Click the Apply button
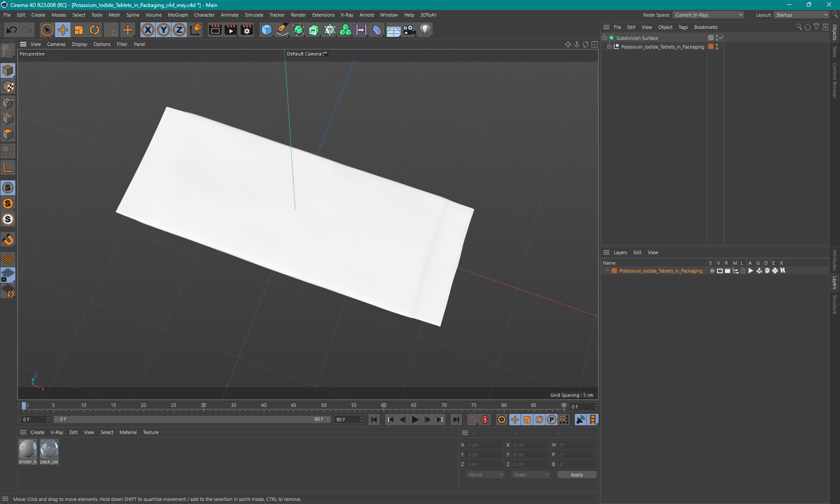This screenshot has height=504, width=840. click(577, 475)
